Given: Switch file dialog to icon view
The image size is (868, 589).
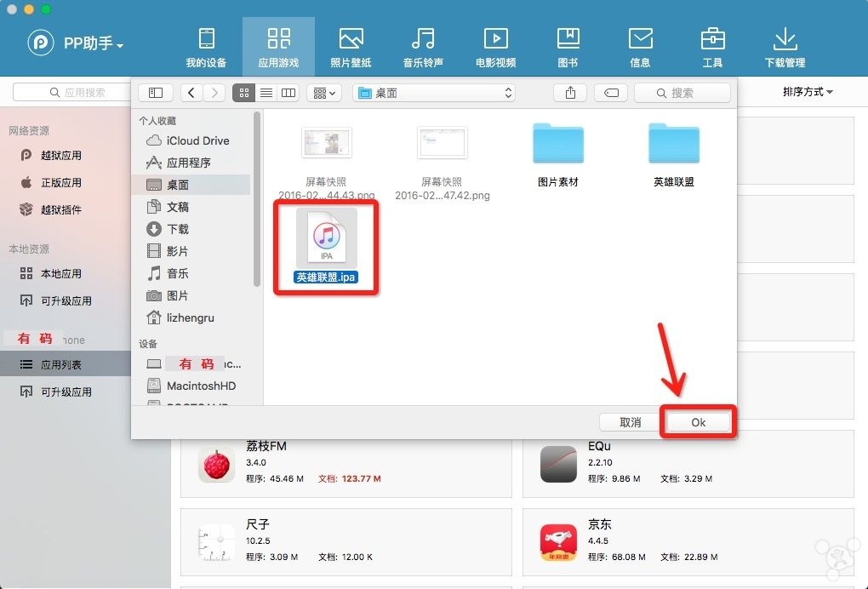Looking at the screenshot, I should click(243, 93).
